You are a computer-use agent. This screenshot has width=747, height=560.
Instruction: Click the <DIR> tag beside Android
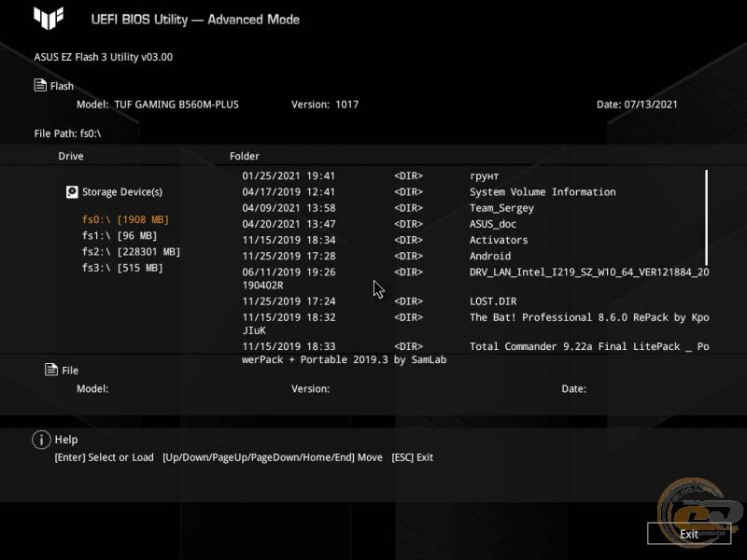tap(408, 256)
